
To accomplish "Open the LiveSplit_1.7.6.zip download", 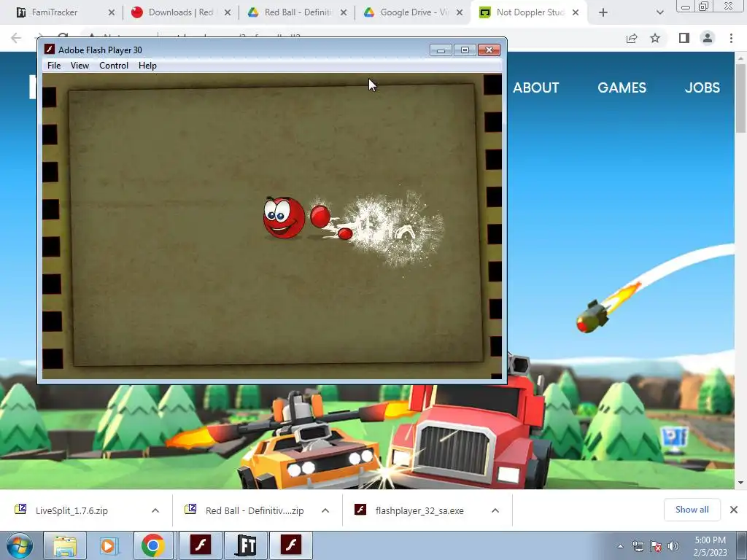I will 71,510.
